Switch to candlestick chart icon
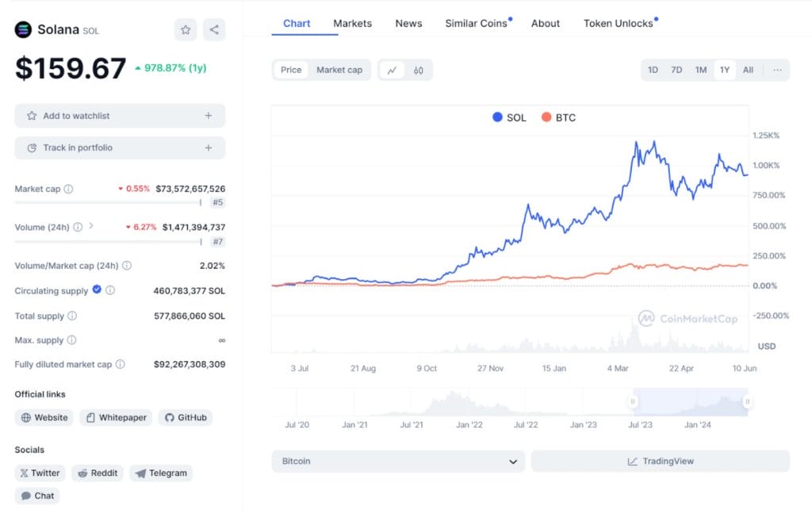This screenshot has width=812, height=514. pos(419,70)
